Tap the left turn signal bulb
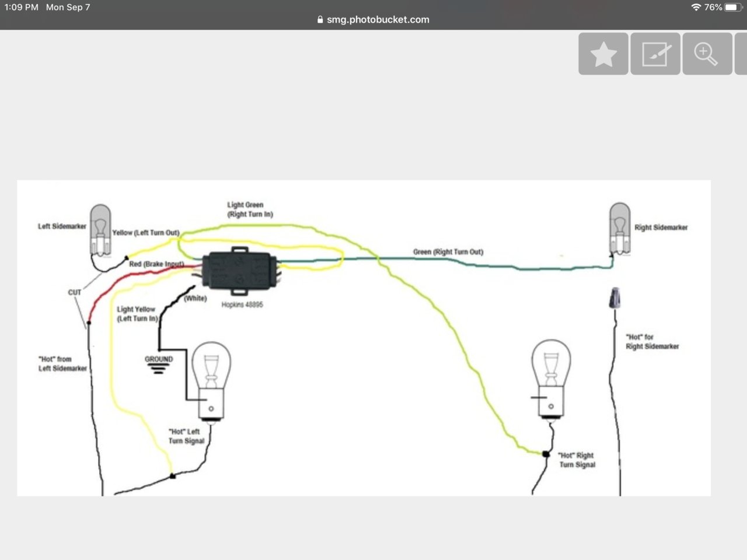 (211, 381)
